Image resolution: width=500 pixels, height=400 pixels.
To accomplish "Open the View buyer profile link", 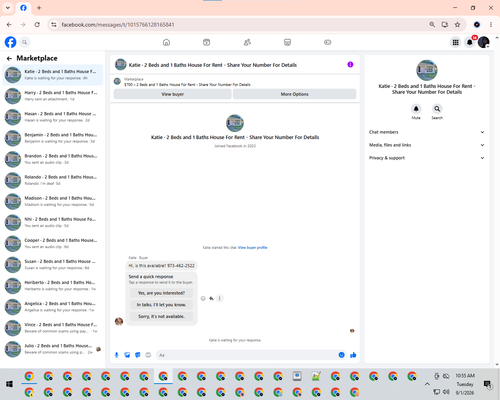I will [x=253, y=248].
